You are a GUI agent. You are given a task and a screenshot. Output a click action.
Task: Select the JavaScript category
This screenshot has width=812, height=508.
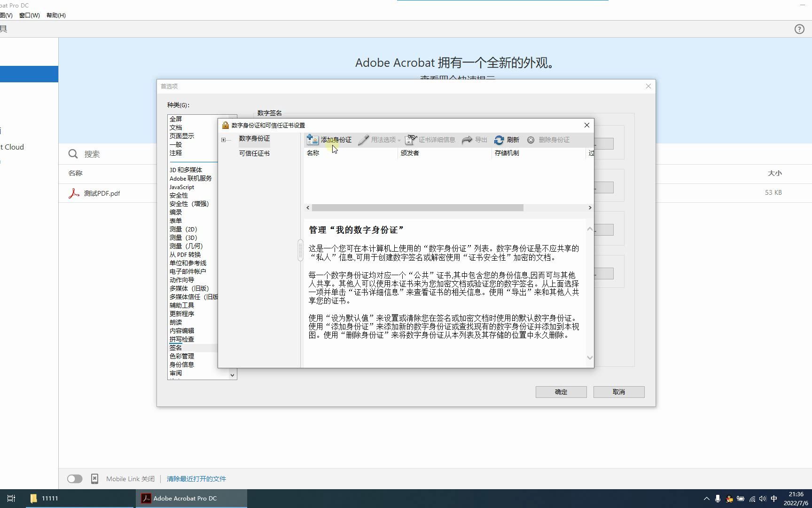point(182,187)
